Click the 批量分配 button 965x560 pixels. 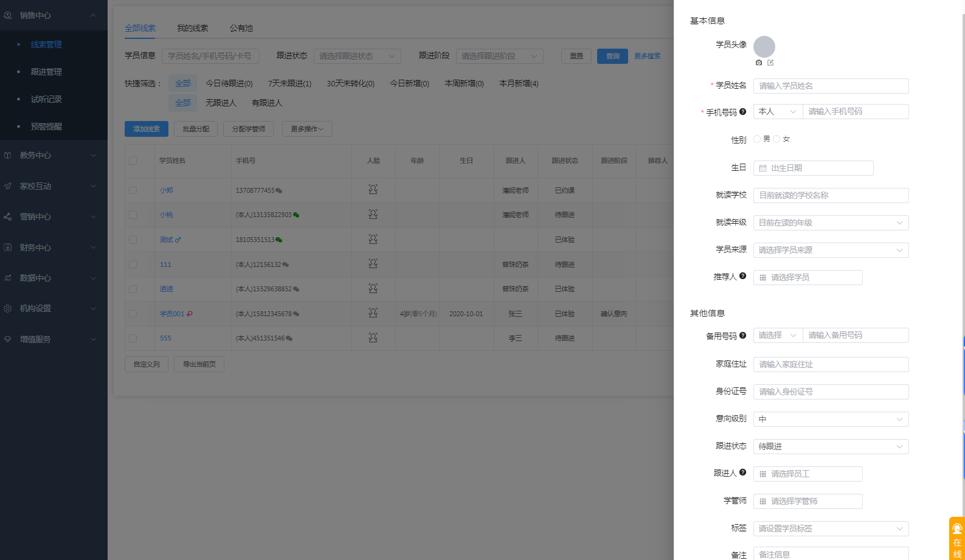(x=196, y=129)
